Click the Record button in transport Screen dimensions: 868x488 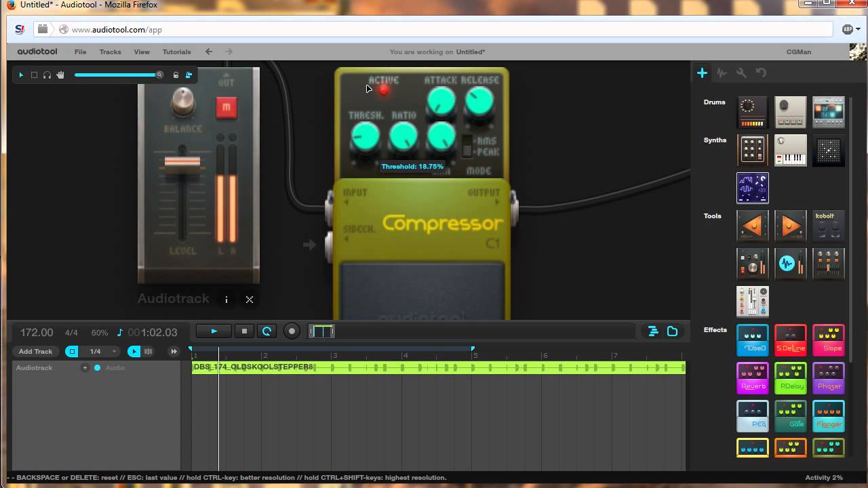[x=292, y=331]
